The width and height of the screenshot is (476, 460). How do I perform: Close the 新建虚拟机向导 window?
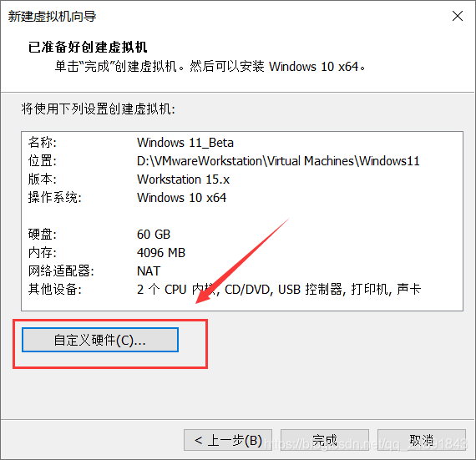pyautogui.click(x=457, y=16)
